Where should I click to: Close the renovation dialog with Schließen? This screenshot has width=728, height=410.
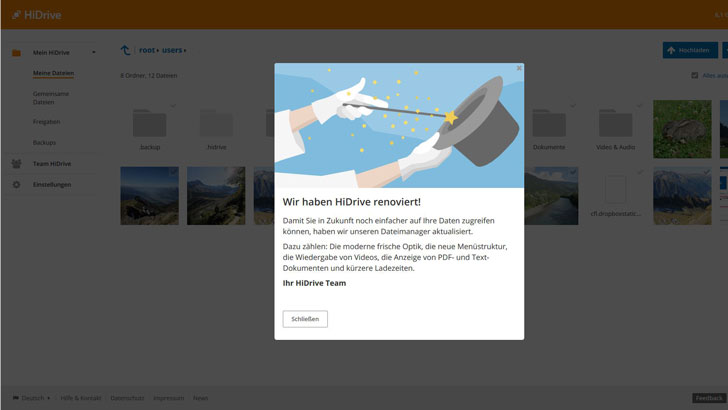click(x=305, y=319)
